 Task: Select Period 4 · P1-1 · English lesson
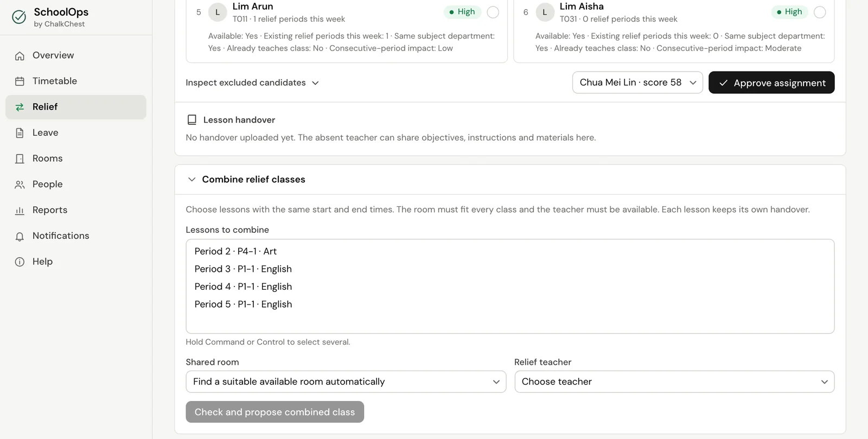[510, 287]
